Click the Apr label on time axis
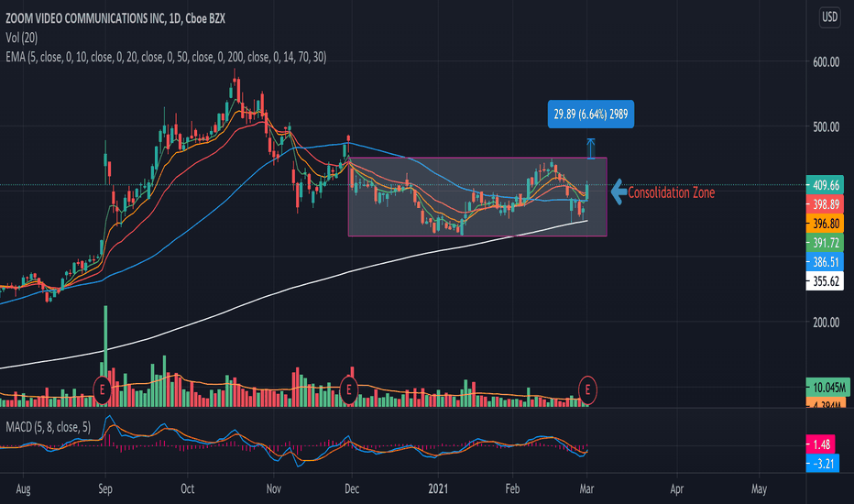Screen dimensions: 854x504 click(x=677, y=488)
